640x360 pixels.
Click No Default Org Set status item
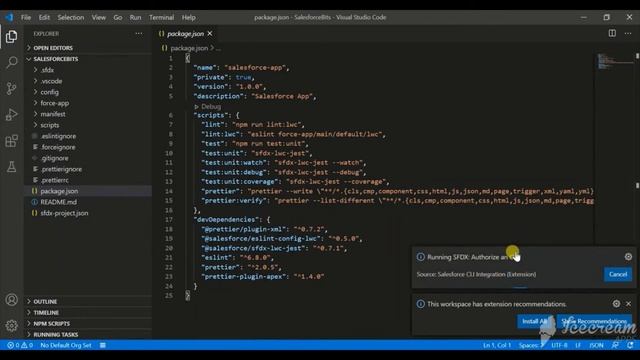coord(66,345)
